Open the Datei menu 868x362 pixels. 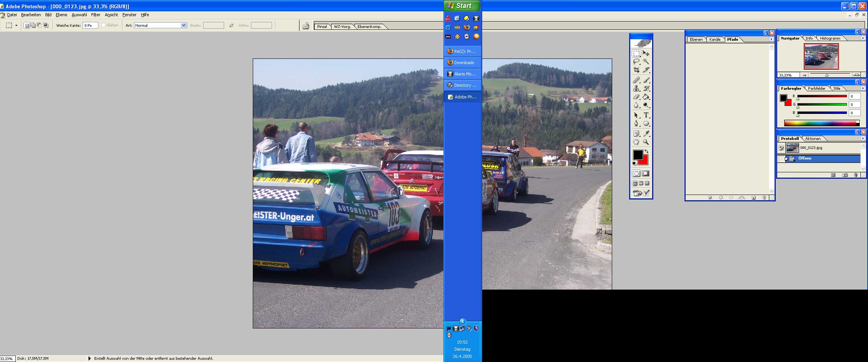[x=12, y=15]
